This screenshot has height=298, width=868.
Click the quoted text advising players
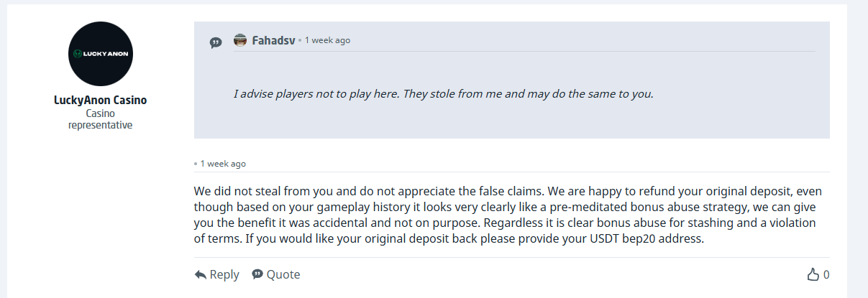coord(443,94)
